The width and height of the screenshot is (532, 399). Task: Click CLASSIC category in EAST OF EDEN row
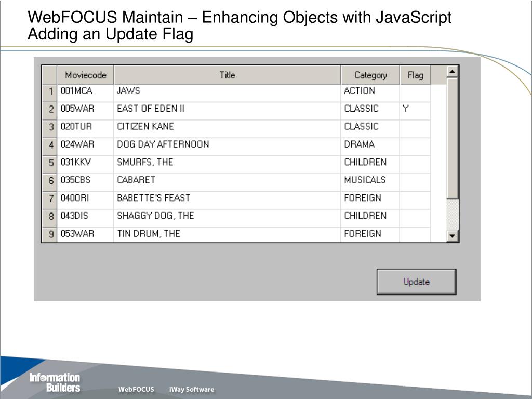(370, 111)
